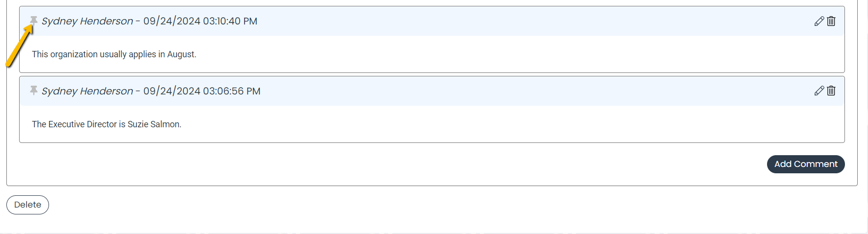The width and height of the screenshot is (868, 234).
Task: Click the Delete button below comments
Action: (27, 205)
